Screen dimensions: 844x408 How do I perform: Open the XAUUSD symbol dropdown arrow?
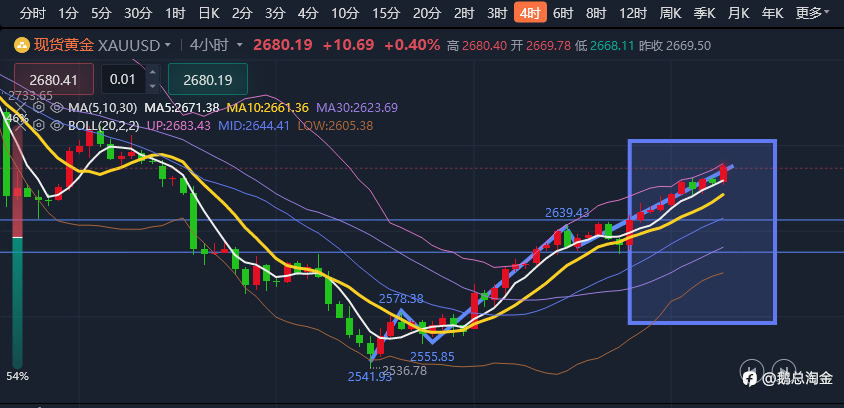[167, 45]
